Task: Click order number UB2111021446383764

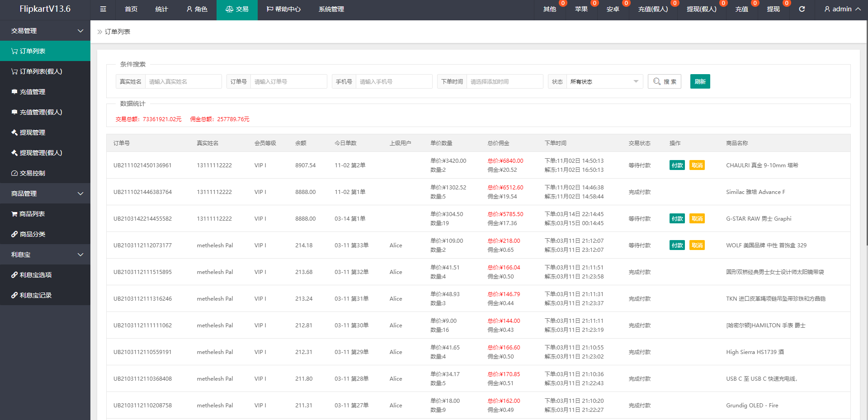Action: pyautogui.click(x=142, y=192)
